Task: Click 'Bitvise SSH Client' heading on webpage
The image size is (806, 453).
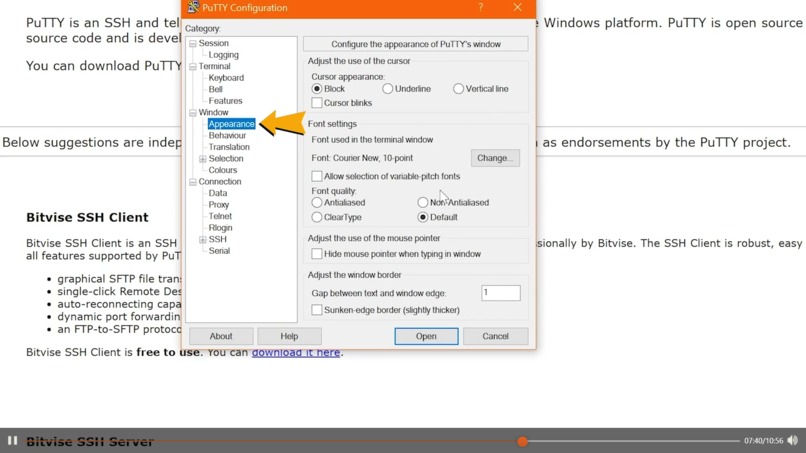Action: [87, 218]
